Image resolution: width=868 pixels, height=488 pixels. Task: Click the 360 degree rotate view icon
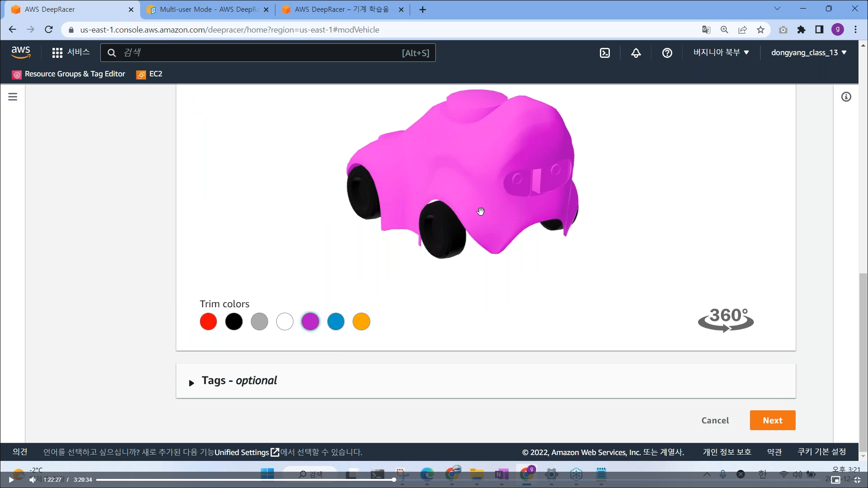726,320
